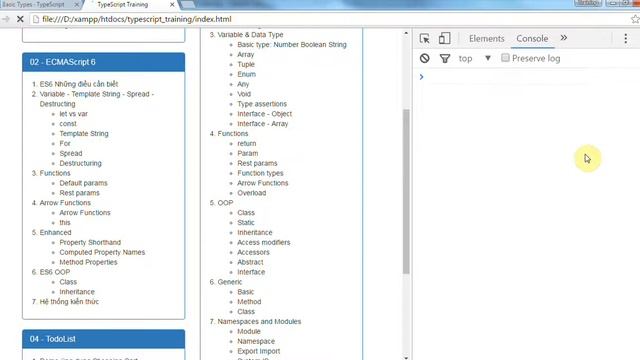The image size is (640, 360).
Task: Open the 'Access modifiers' link
Action: tap(264, 242)
